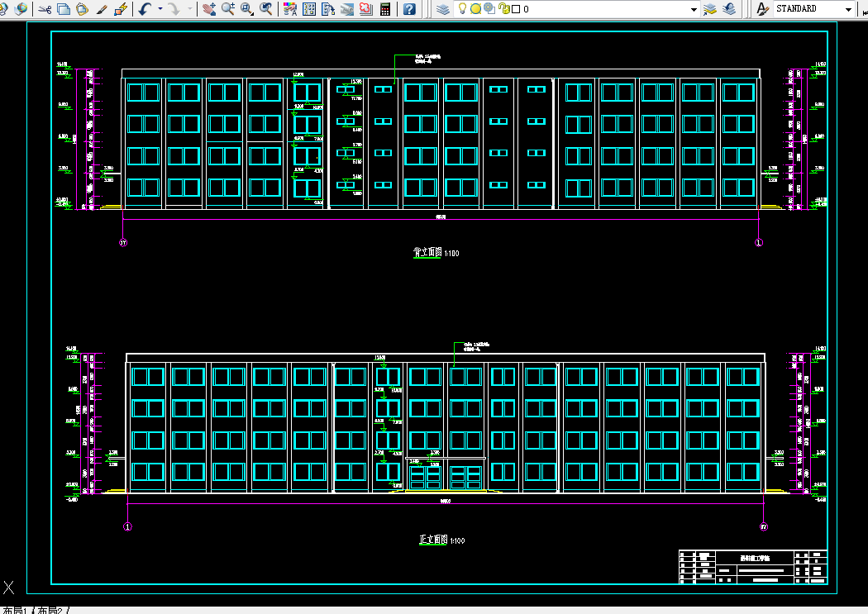
Task: Paste from clipboard icon
Action: pos(82,9)
